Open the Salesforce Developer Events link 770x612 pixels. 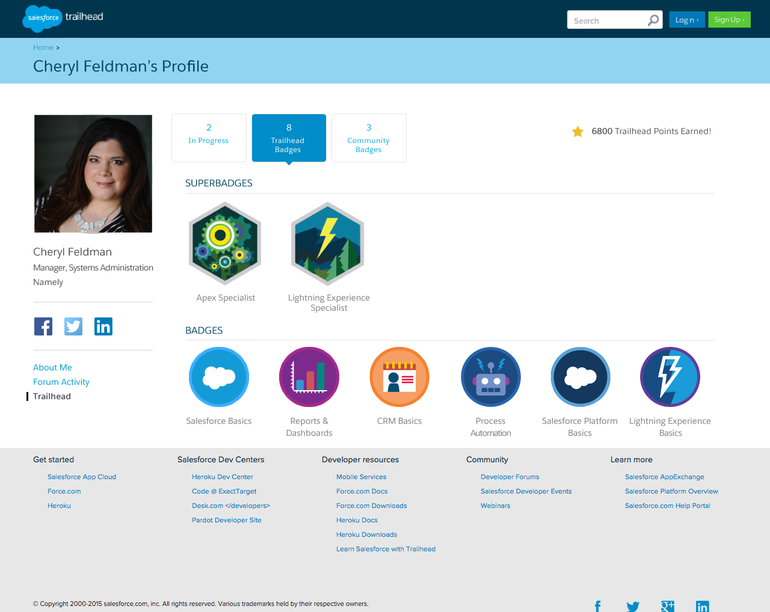coord(526,491)
